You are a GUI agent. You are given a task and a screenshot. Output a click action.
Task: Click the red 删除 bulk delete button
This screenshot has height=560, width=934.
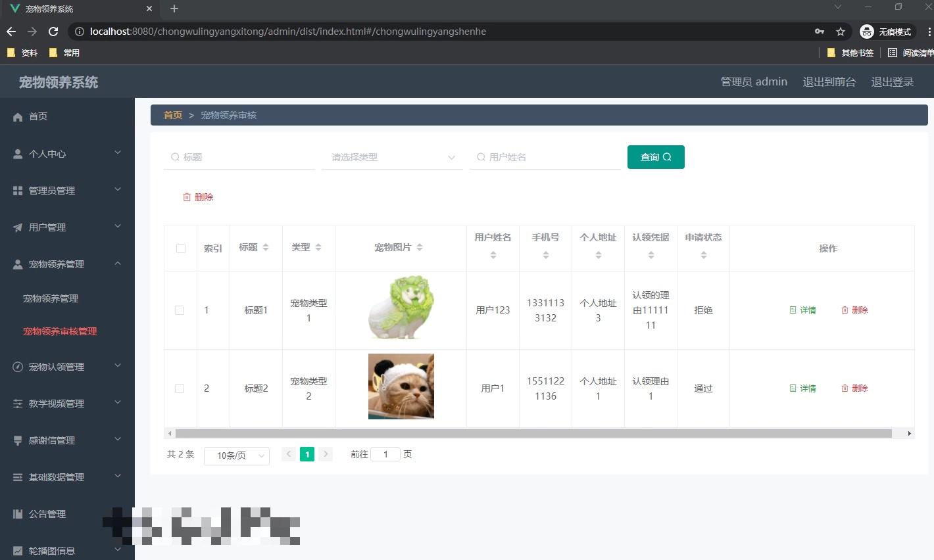[x=198, y=197]
